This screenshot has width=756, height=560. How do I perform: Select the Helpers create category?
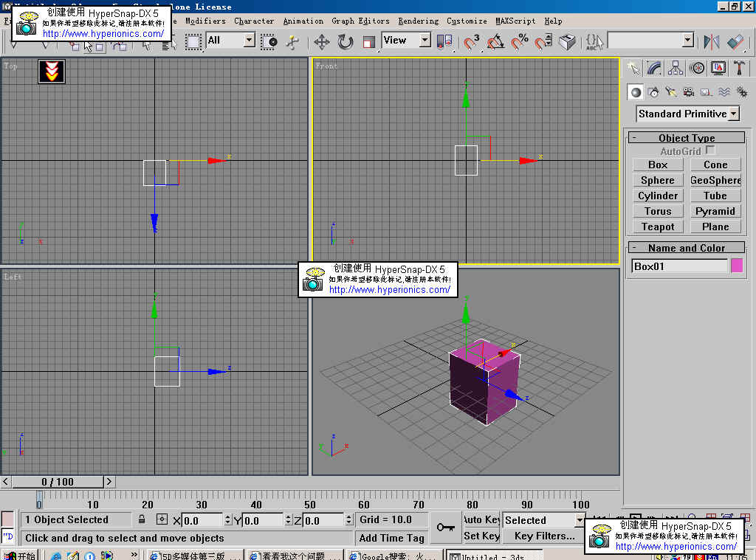coord(707,92)
